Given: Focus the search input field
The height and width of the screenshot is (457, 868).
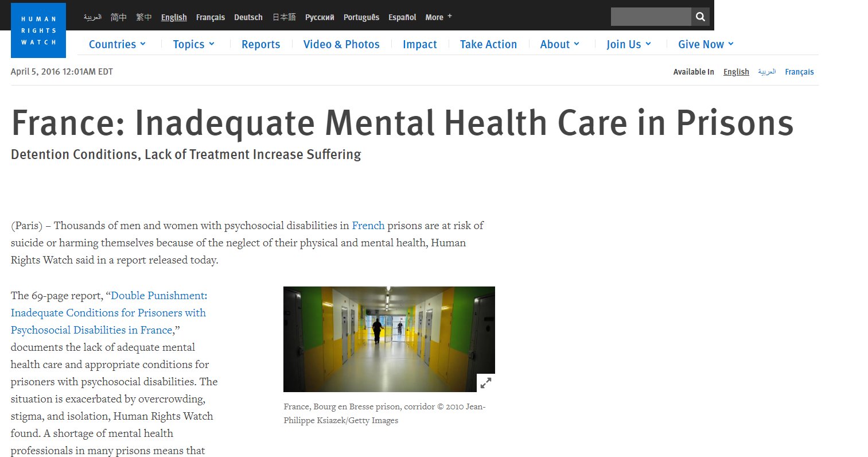Looking at the screenshot, I should point(651,17).
